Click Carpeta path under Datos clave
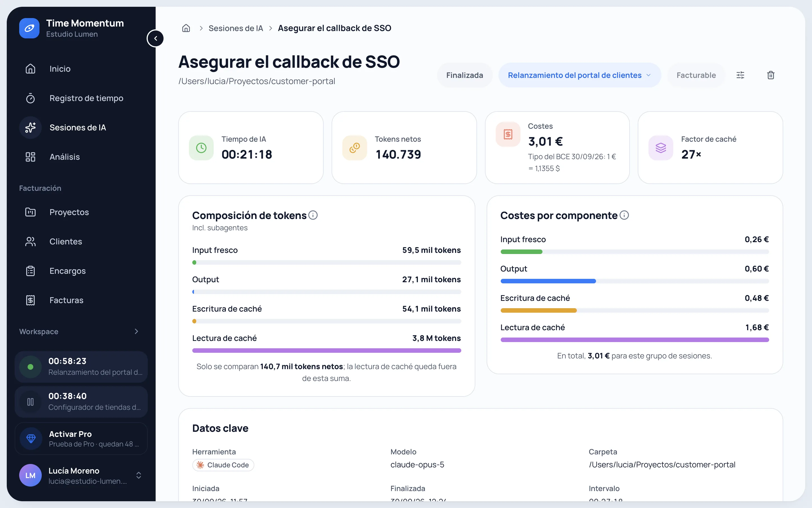This screenshot has height=508, width=812. pos(662,465)
